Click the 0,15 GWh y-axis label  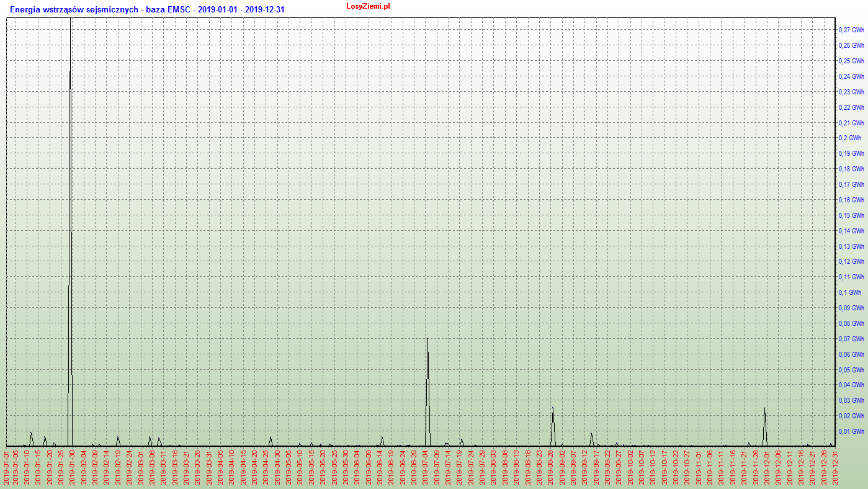pos(851,215)
